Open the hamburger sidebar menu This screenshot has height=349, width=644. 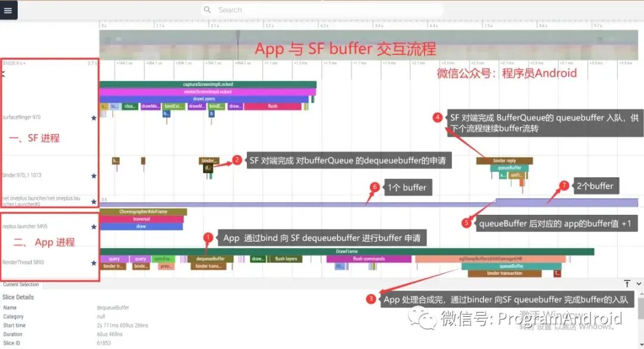point(8,10)
